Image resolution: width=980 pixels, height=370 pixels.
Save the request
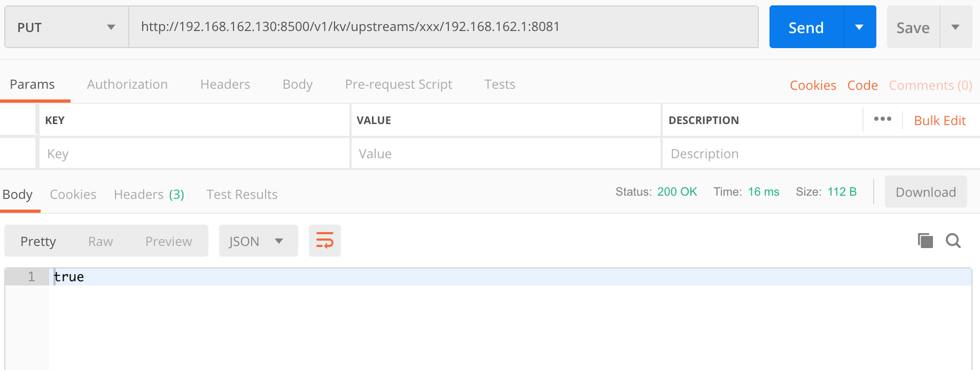coord(913,27)
